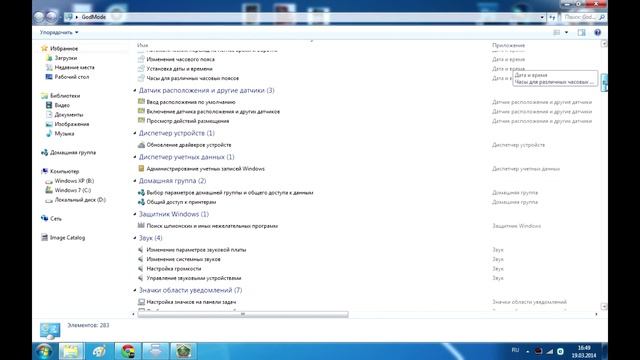Click the Общий доступ к принтерам icon

141,202
